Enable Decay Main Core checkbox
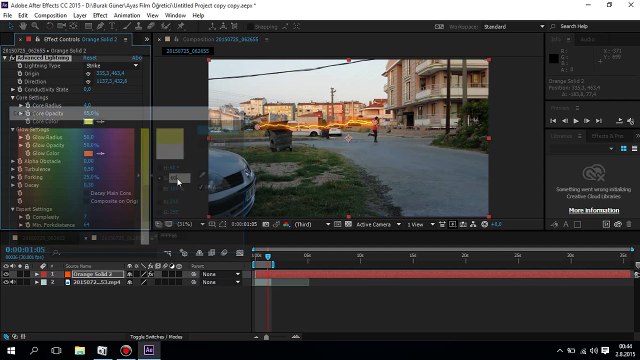 (86, 193)
